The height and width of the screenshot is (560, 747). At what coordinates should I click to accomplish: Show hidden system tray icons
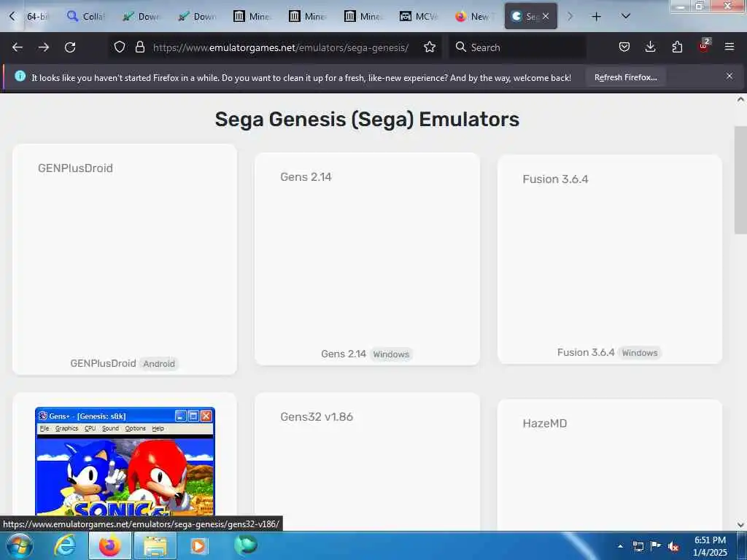pyautogui.click(x=620, y=546)
